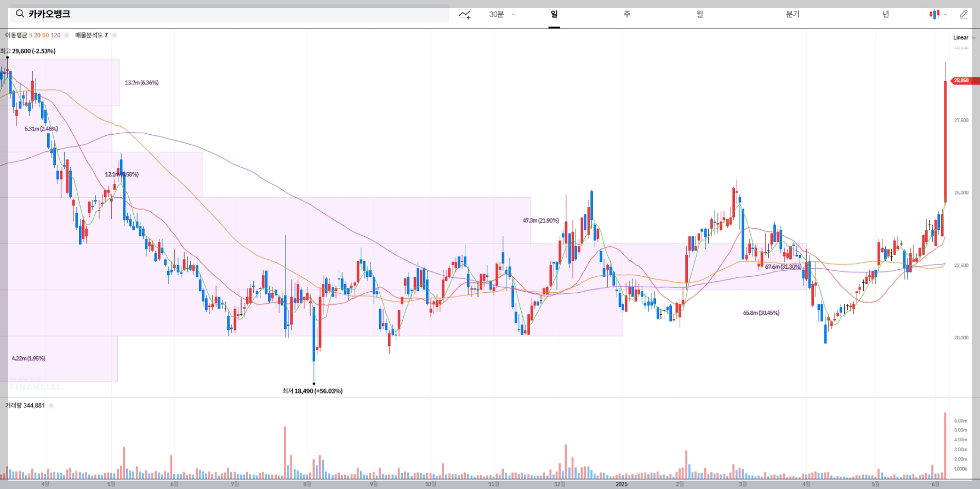Click the 20,000 price axis label

(961, 338)
